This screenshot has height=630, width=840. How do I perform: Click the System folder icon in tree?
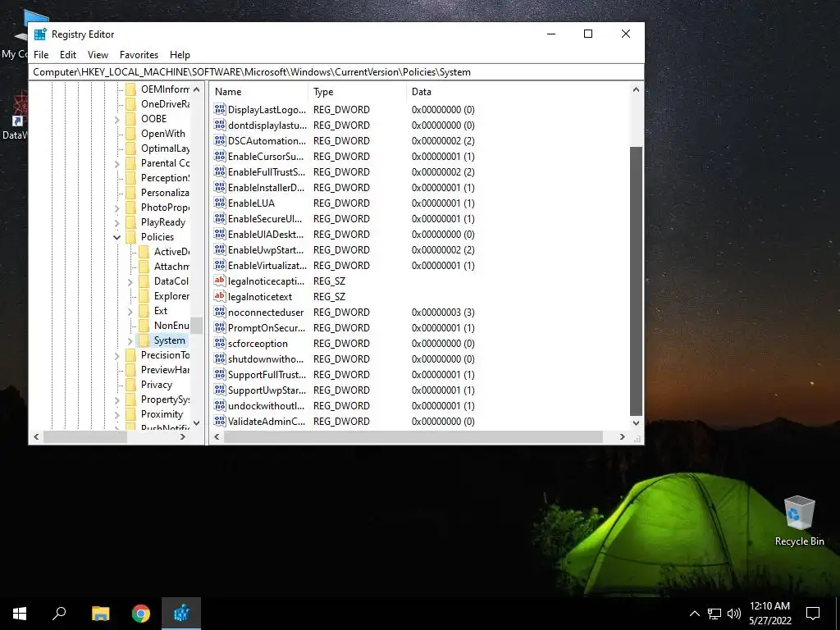(x=144, y=340)
